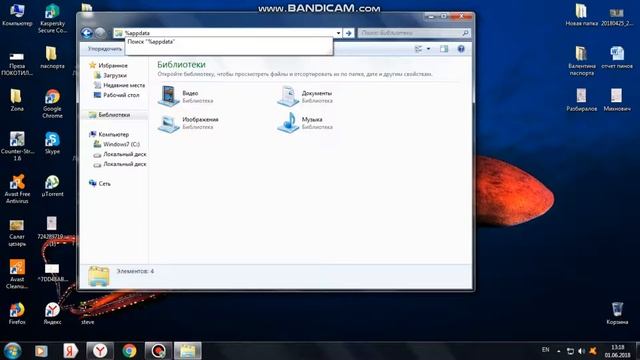Select the Михнович desktop file

(x=617, y=100)
